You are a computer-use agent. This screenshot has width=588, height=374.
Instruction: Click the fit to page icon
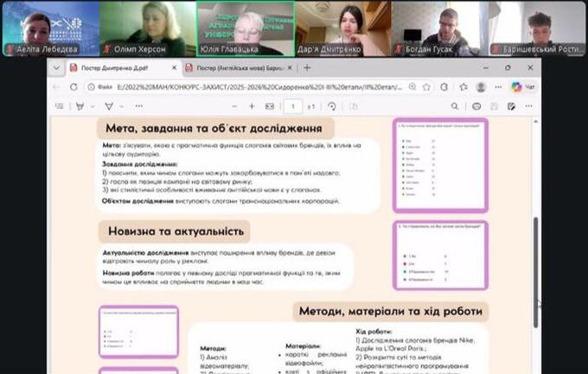click(269, 106)
